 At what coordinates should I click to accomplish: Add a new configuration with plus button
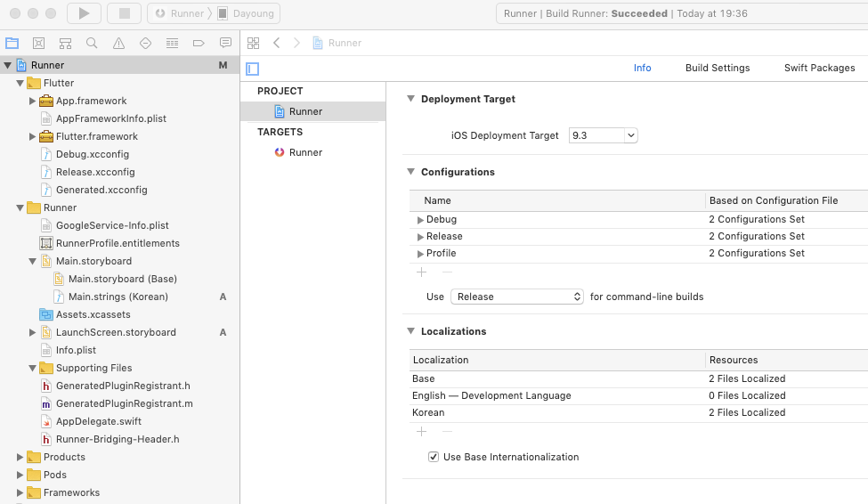(x=421, y=272)
